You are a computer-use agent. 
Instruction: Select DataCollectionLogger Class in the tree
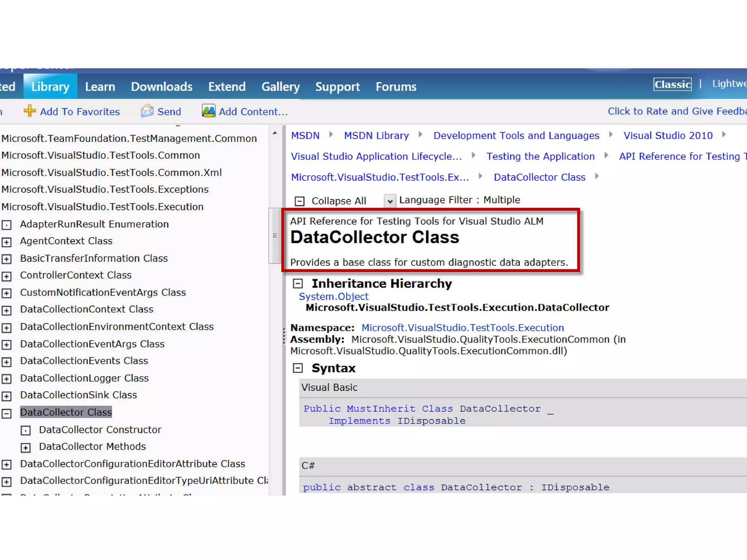[84, 378]
